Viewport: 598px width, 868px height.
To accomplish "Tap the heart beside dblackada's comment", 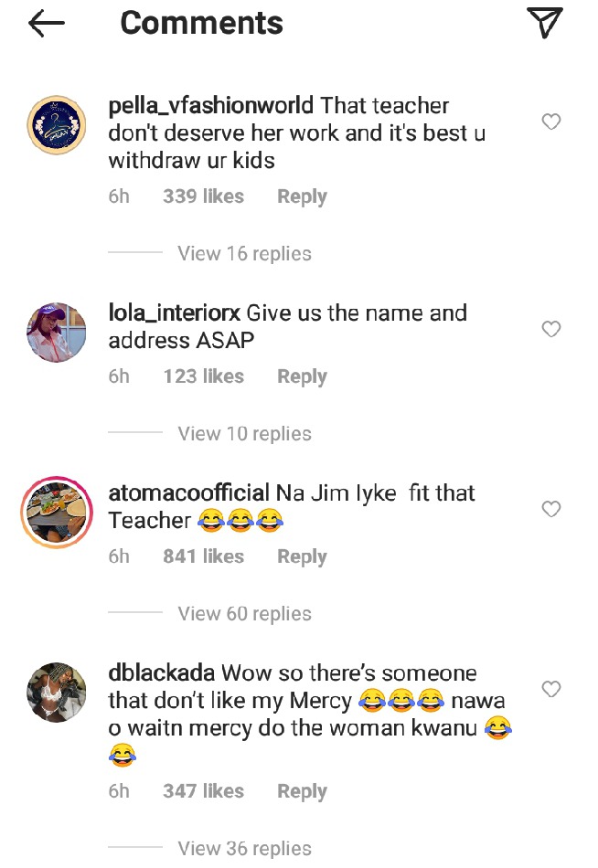I will pos(550,689).
